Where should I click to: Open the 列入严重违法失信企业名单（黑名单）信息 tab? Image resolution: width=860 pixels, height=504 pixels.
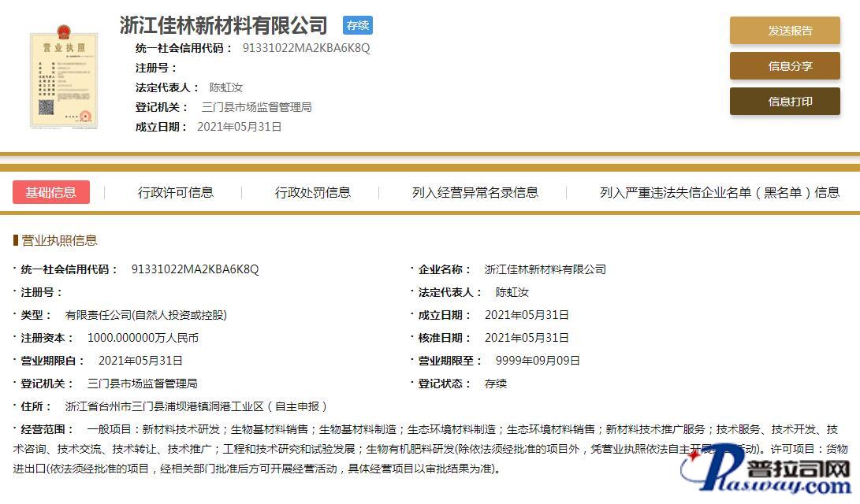[x=719, y=192]
